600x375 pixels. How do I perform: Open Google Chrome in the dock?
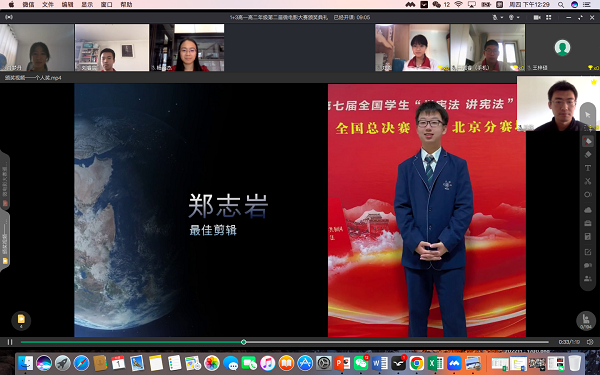(x=416, y=363)
